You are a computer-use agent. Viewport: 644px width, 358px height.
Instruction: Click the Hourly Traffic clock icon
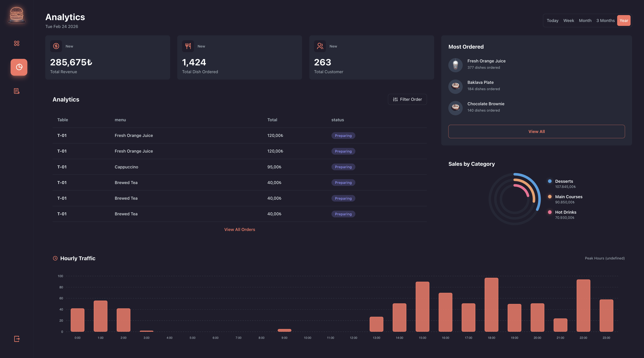55,258
